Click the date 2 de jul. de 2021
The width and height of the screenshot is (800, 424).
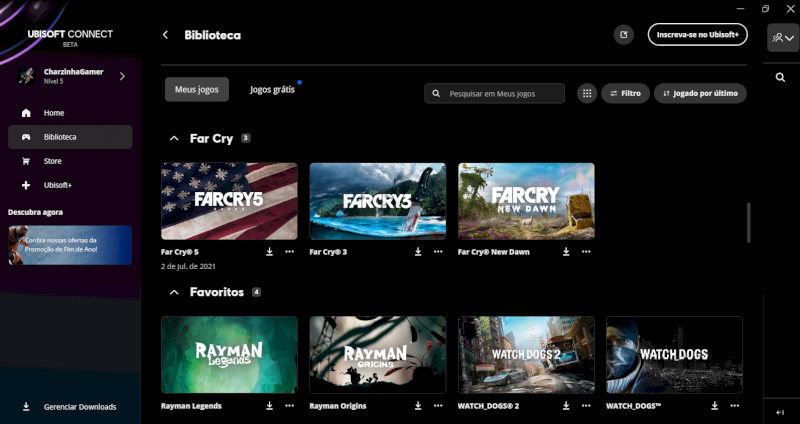click(188, 266)
